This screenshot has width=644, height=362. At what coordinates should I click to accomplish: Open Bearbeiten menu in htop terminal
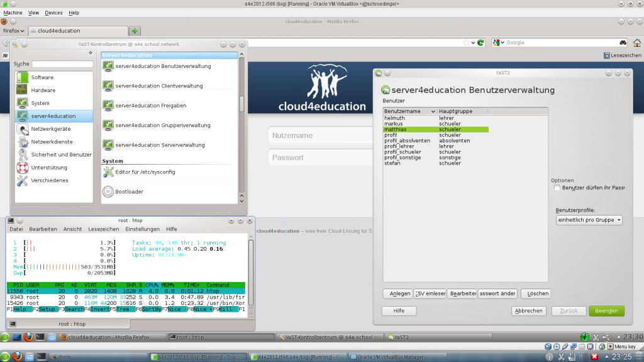(43, 229)
